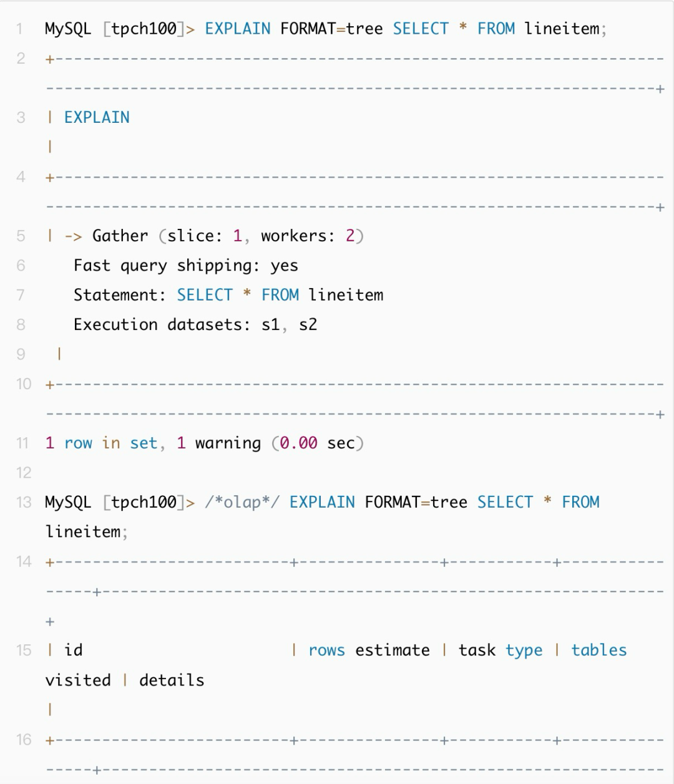Viewport: 674px width, 784px height.
Task: Click the word lineitem on line 1
Action: coord(562,29)
